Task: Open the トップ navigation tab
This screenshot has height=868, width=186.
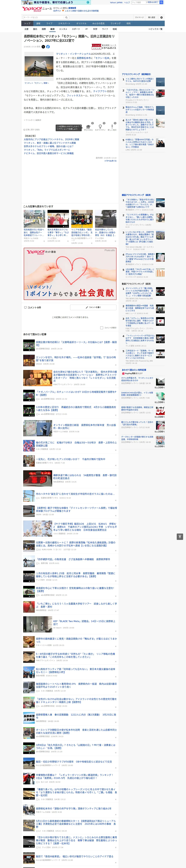Action: (x=27, y=24)
